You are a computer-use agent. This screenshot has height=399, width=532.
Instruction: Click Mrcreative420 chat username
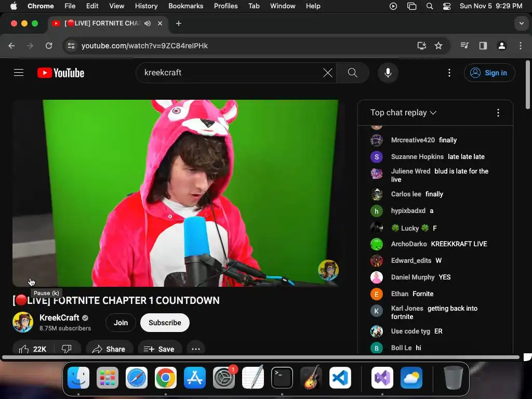point(413,140)
